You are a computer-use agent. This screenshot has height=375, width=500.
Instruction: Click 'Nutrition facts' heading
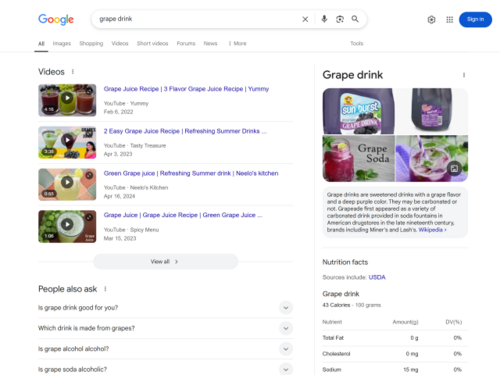point(345,262)
